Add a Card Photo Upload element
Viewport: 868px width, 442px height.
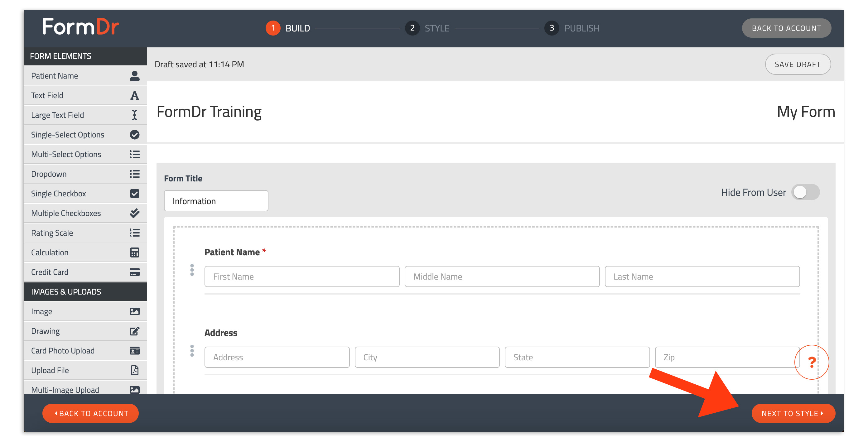86,351
